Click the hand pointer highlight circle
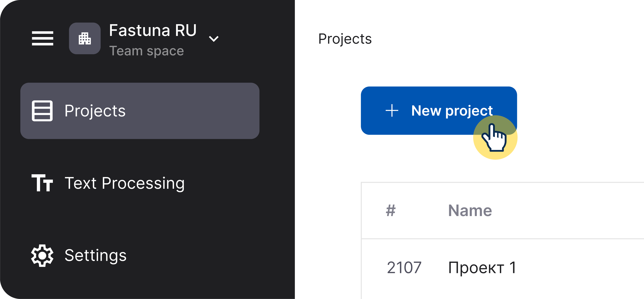The image size is (644, 299). 495,137
